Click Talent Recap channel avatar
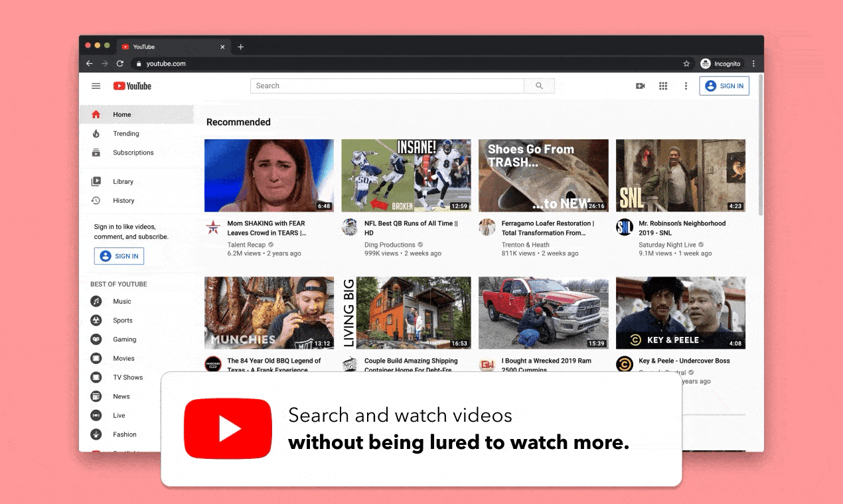The image size is (843, 504). [x=213, y=227]
